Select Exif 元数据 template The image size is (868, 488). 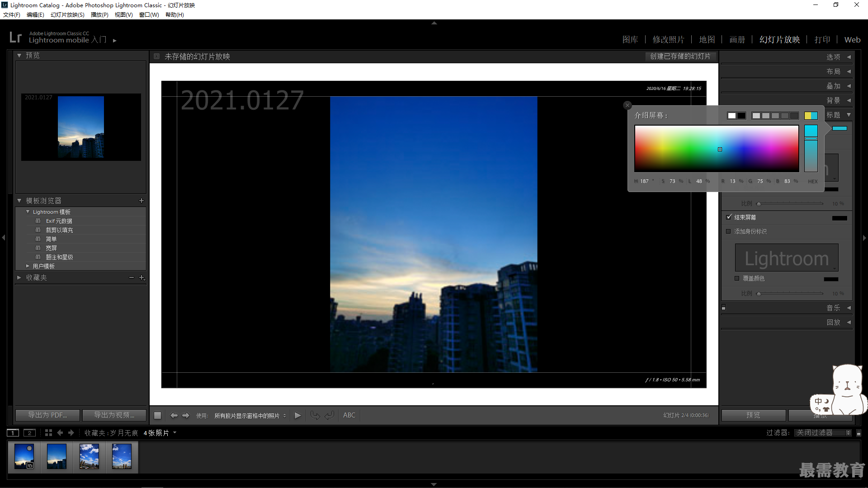tap(59, 221)
